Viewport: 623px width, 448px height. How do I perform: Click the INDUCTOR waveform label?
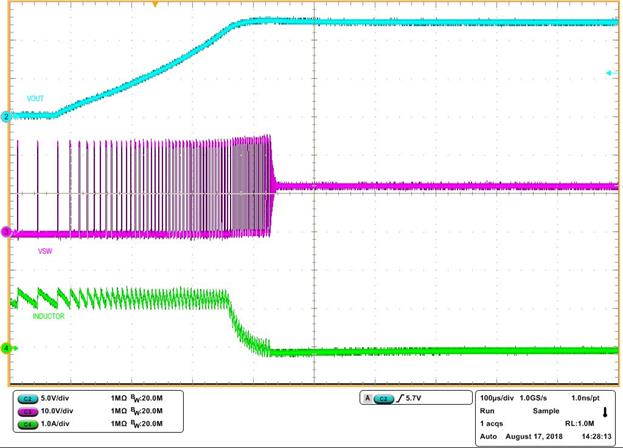(x=42, y=316)
